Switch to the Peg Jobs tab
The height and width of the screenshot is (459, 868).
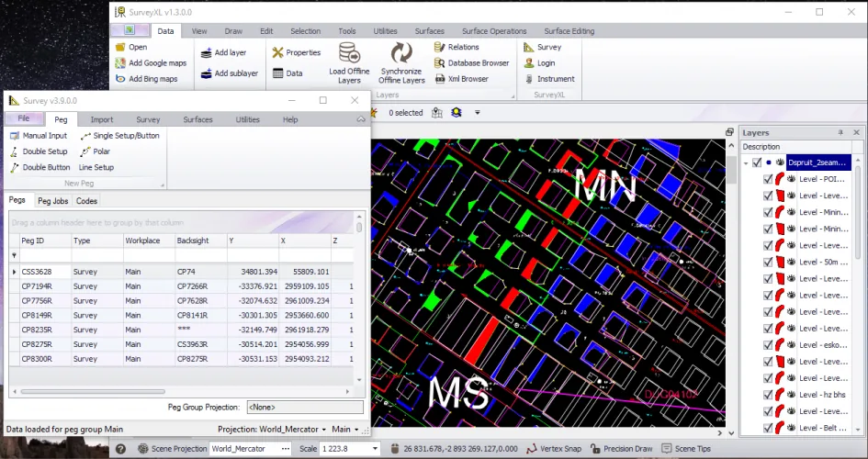[x=53, y=201]
